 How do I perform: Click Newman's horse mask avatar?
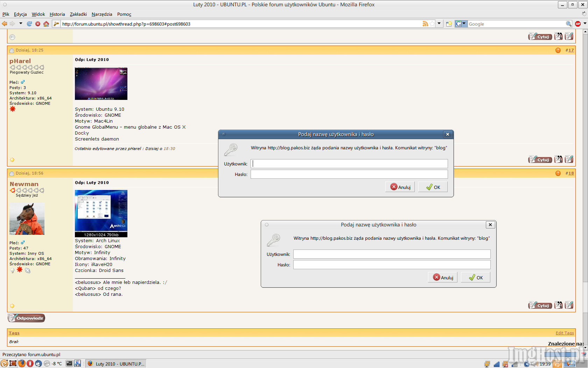click(x=27, y=219)
